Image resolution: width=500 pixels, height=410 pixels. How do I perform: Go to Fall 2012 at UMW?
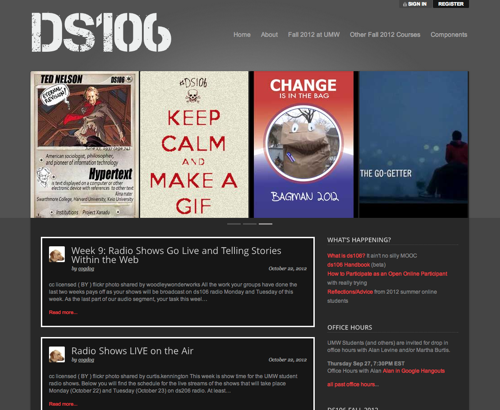pyautogui.click(x=314, y=35)
